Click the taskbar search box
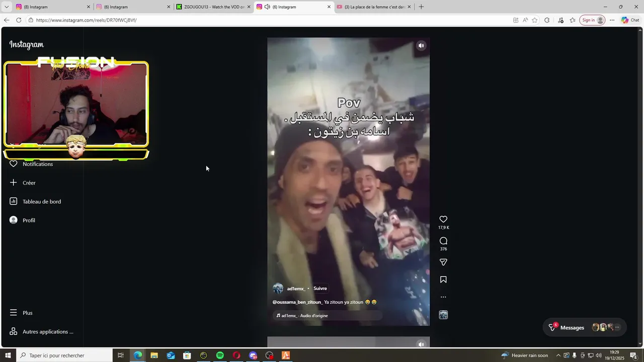This screenshot has width=644, height=362. pos(64,355)
